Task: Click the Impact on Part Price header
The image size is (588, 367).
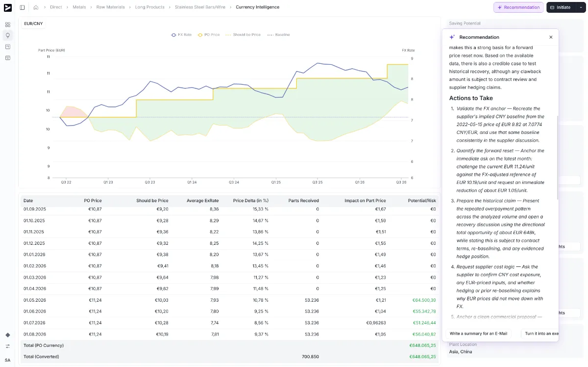Action: tap(365, 201)
